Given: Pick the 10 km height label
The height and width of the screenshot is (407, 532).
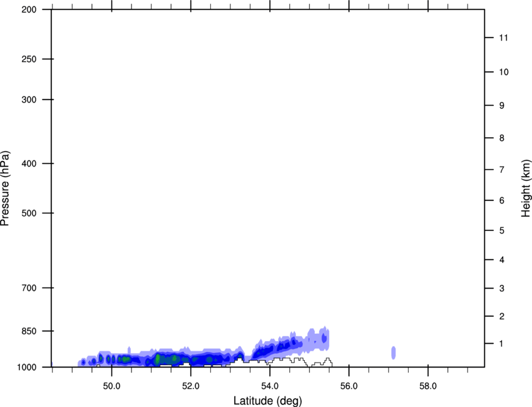Looking at the screenshot, I should 504,72.
